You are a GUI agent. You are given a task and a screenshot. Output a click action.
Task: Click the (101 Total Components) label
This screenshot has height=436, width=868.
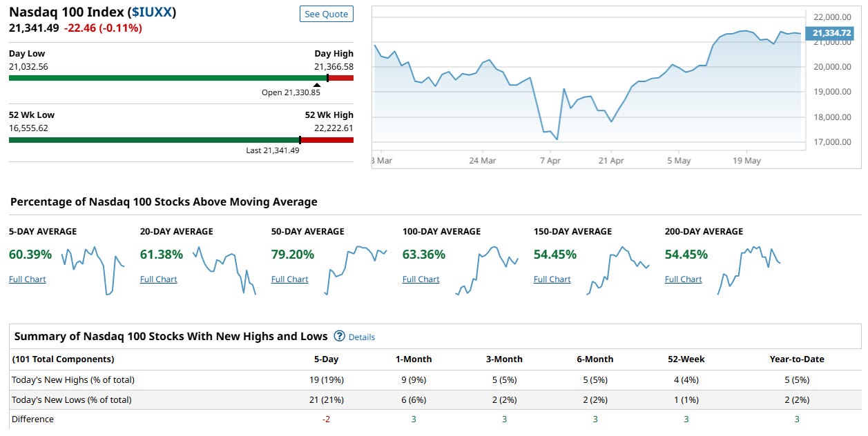point(63,359)
